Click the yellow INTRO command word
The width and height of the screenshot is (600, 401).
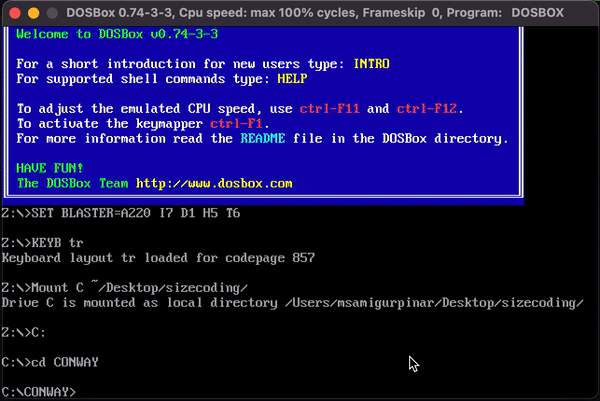point(372,64)
